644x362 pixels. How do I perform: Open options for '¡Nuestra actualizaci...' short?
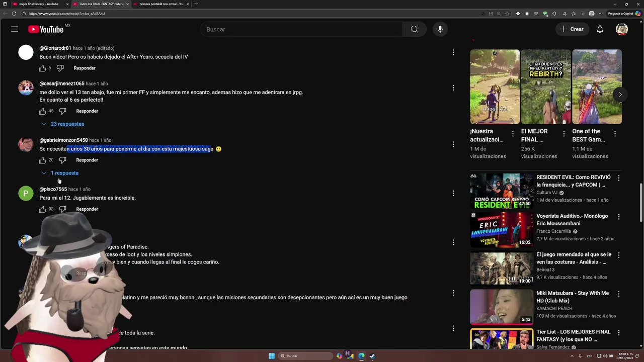coord(513,134)
